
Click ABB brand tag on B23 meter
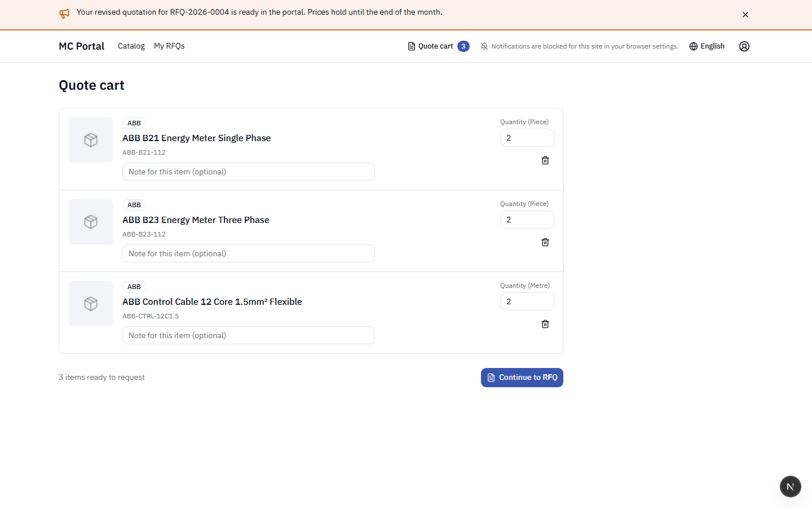point(134,205)
